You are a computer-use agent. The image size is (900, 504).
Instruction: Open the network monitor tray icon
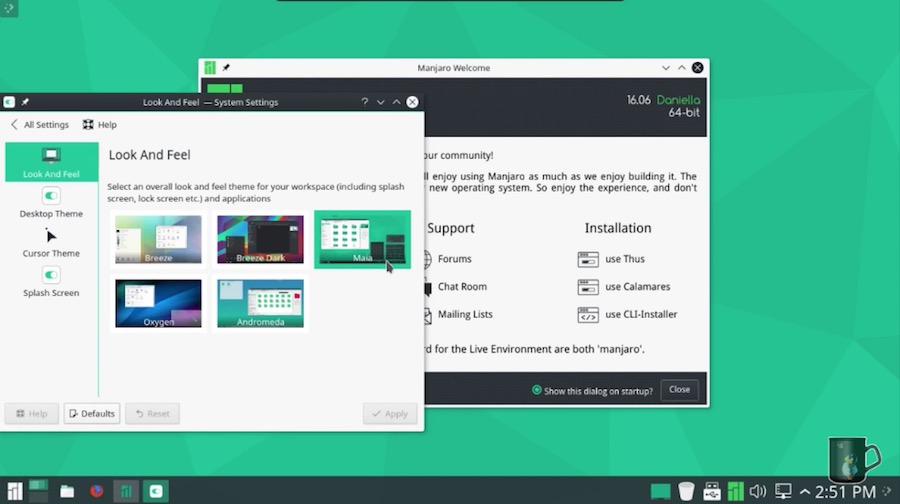pos(783,491)
